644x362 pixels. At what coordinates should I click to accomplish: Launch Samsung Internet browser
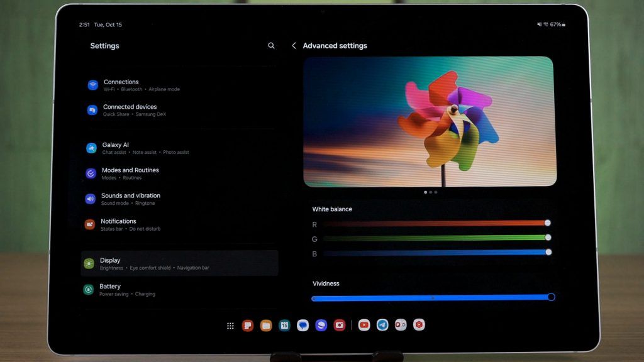click(x=321, y=326)
